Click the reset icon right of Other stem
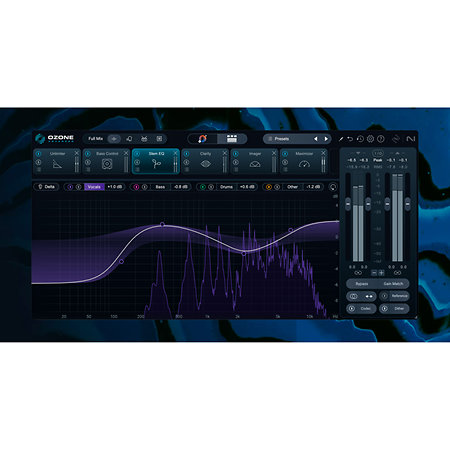This screenshot has width=450, height=450. point(333,187)
